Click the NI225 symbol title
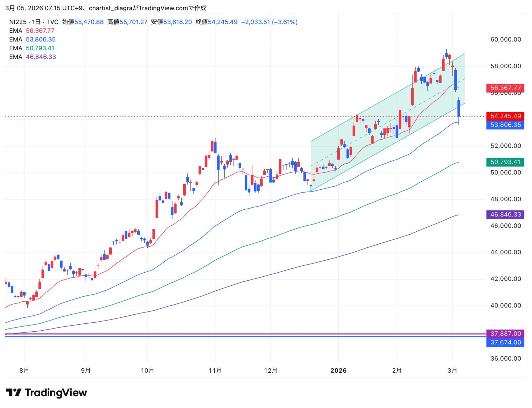 point(18,22)
